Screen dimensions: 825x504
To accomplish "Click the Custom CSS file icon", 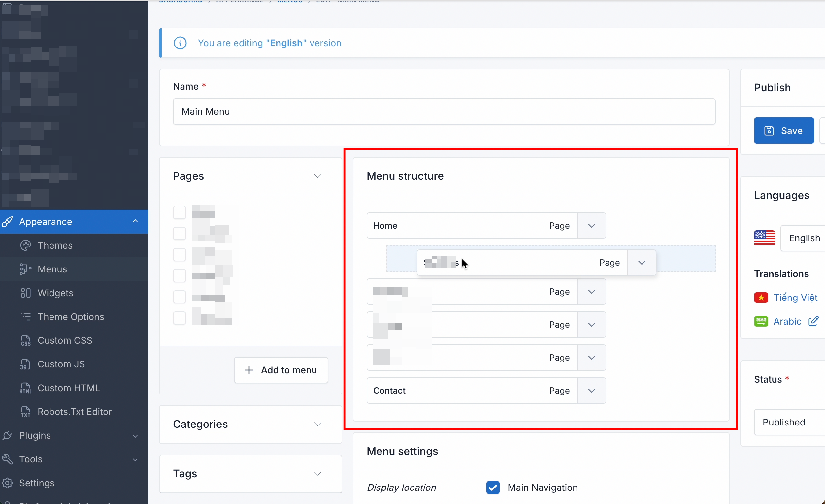I will click(x=26, y=340).
